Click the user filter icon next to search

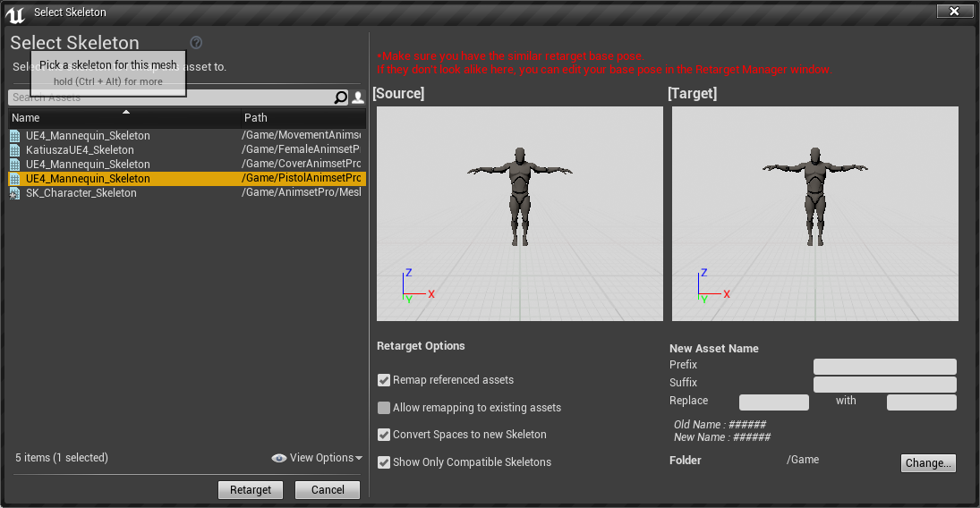coord(358,97)
